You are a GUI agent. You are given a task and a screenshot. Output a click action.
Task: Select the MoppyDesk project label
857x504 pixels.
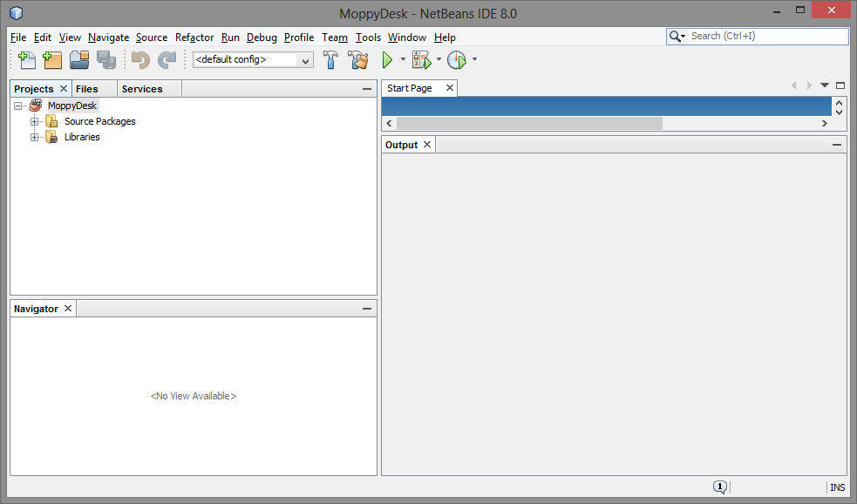(72, 106)
